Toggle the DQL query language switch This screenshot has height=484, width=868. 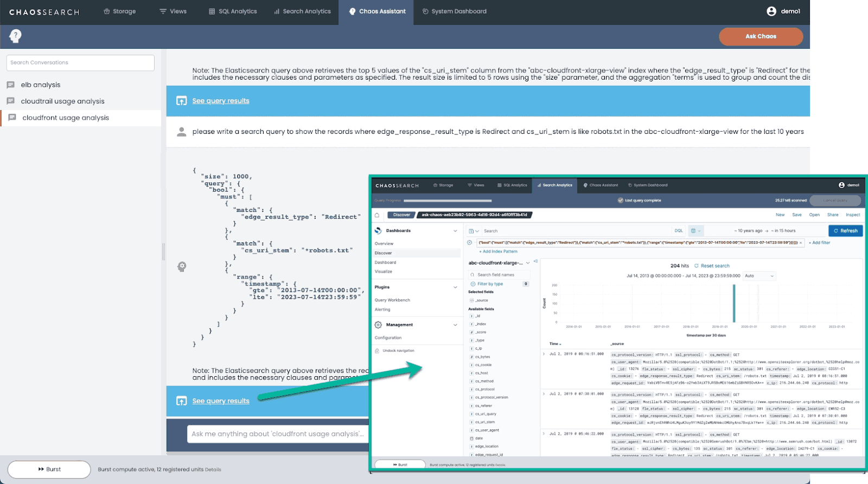tap(679, 231)
